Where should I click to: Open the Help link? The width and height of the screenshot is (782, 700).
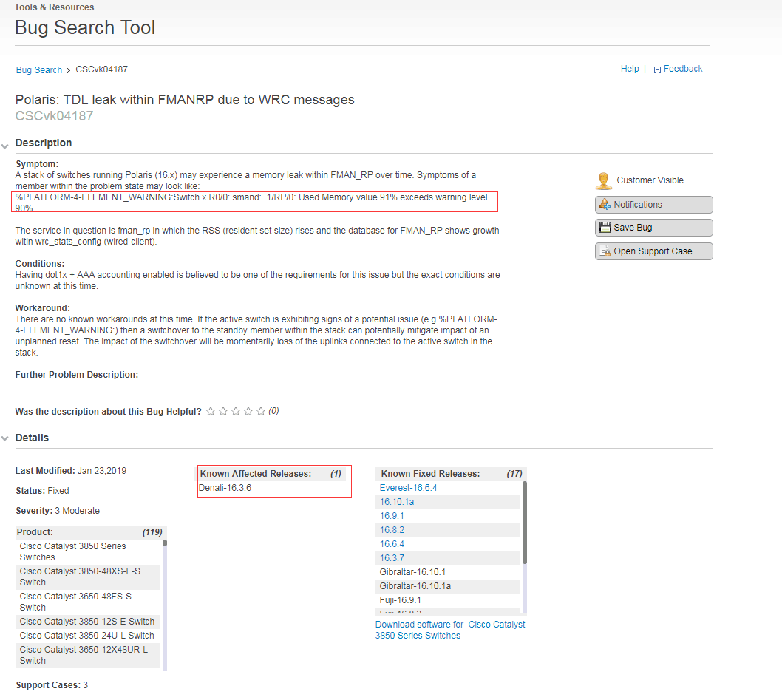[630, 69]
